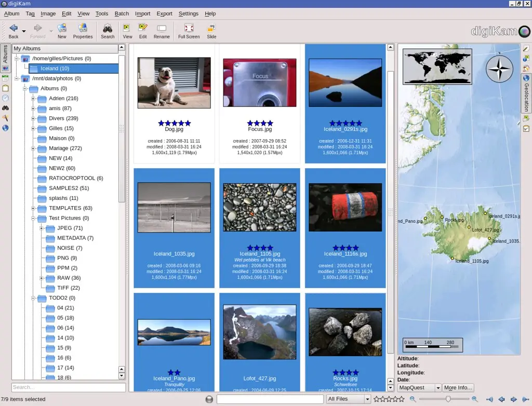Switch to the Geolocation sidebar tab
This screenshot has width=532, height=406.
[526, 93]
